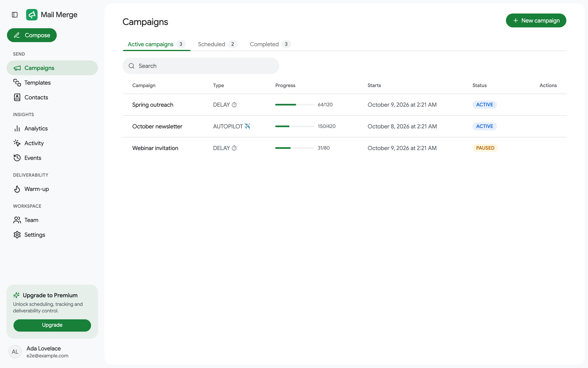The height and width of the screenshot is (368, 588).
Task: Open Warm-up deliverability page
Action: click(x=52, y=189)
